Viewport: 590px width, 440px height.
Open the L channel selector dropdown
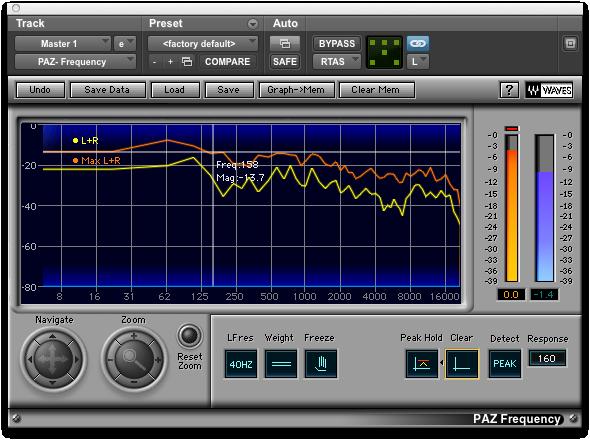pos(418,61)
